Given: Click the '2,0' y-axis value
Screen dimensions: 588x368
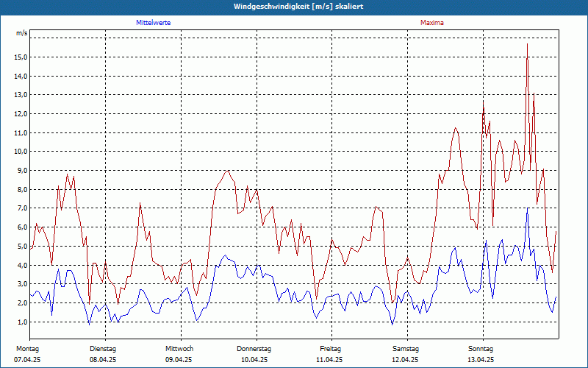Looking at the screenshot, I should coord(21,303).
